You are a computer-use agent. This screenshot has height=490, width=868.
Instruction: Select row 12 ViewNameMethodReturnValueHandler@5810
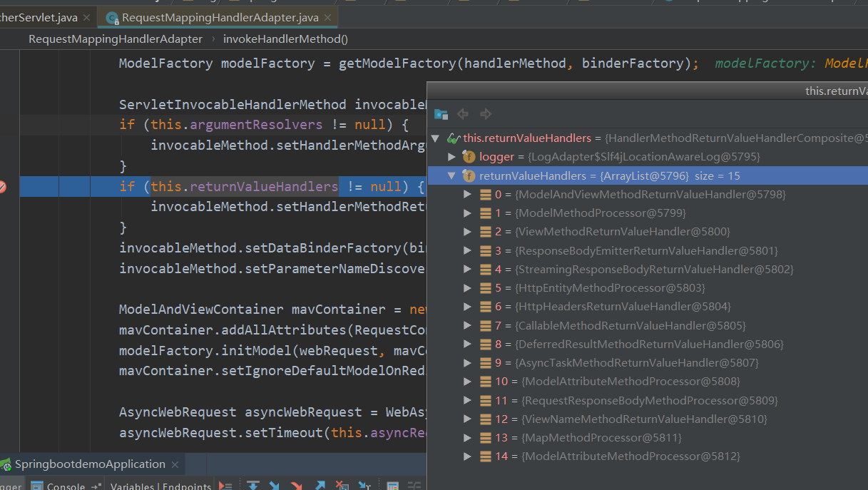648,419
